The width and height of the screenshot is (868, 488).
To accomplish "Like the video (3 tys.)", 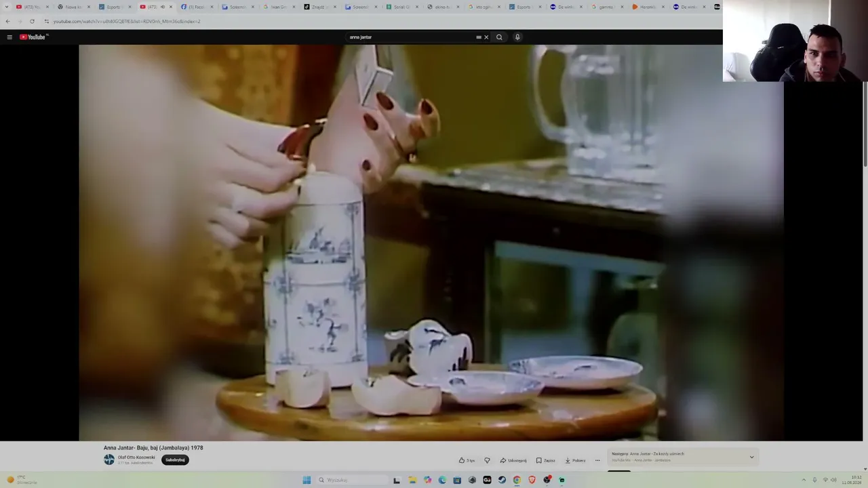I will [x=467, y=460].
